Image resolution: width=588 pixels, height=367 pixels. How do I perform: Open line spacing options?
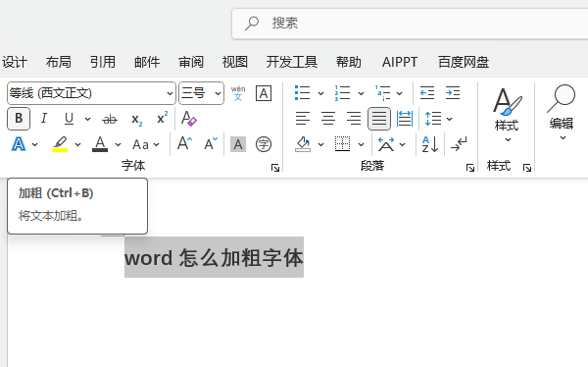(x=432, y=119)
